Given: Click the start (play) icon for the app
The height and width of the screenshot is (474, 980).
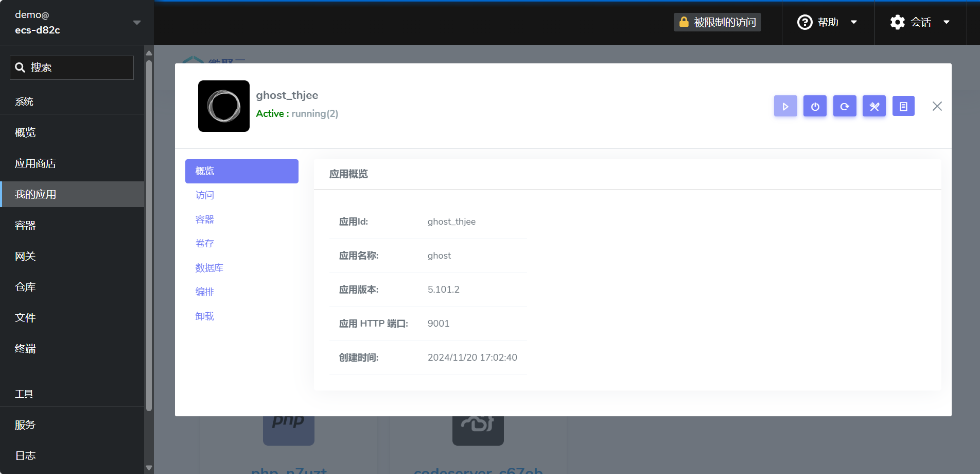Looking at the screenshot, I should point(785,106).
